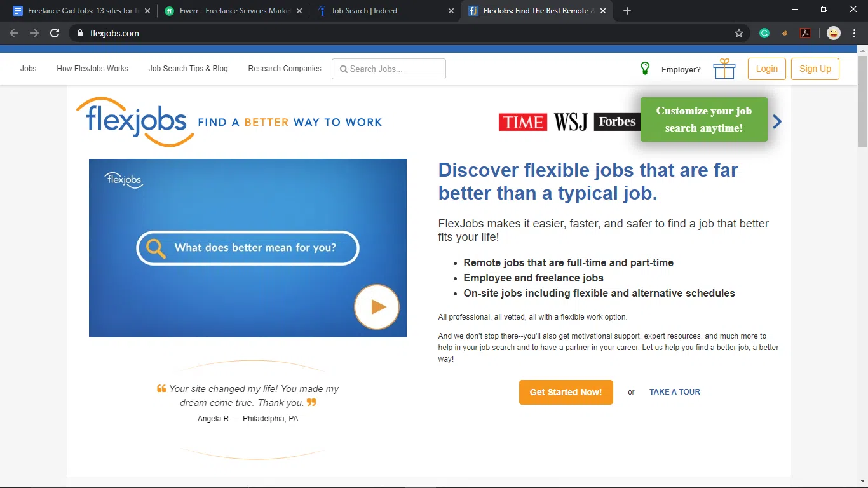
Task: Click the FlexJobs logo
Action: click(x=134, y=119)
